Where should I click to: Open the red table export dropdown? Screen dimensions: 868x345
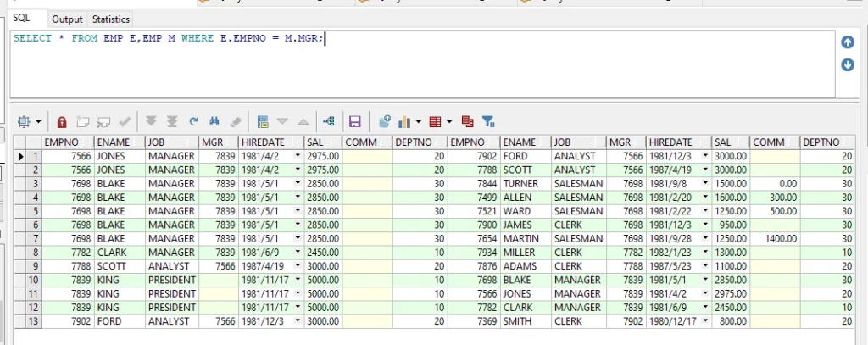click(x=450, y=121)
